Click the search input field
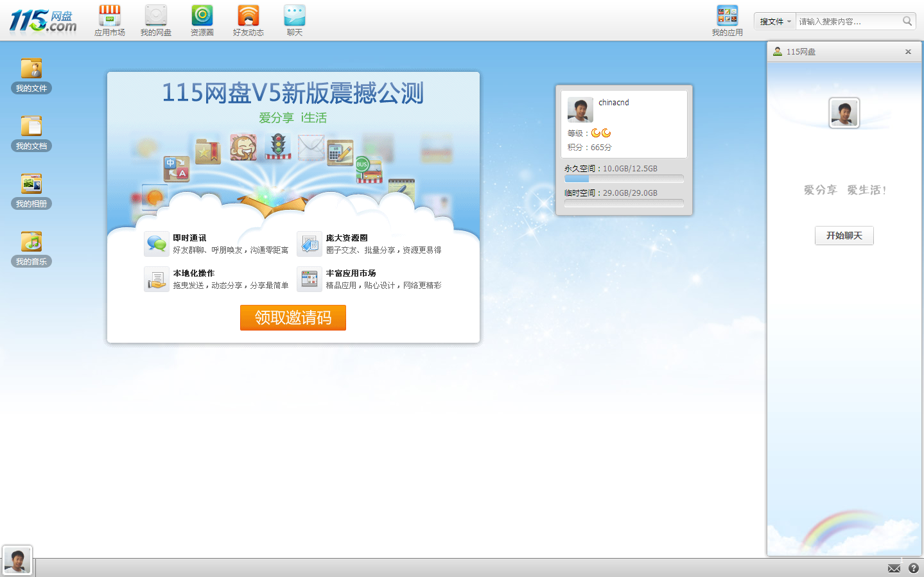This screenshot has width=924, height=577. point(848,21)
